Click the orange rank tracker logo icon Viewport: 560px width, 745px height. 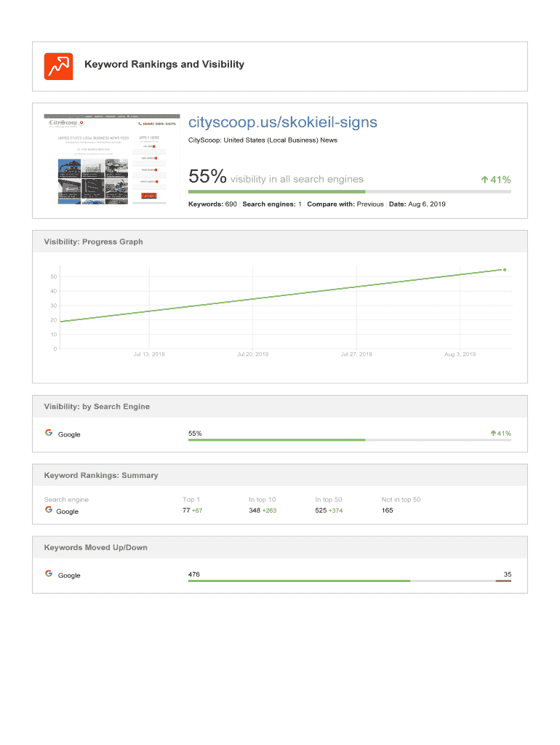coord(58,65)
